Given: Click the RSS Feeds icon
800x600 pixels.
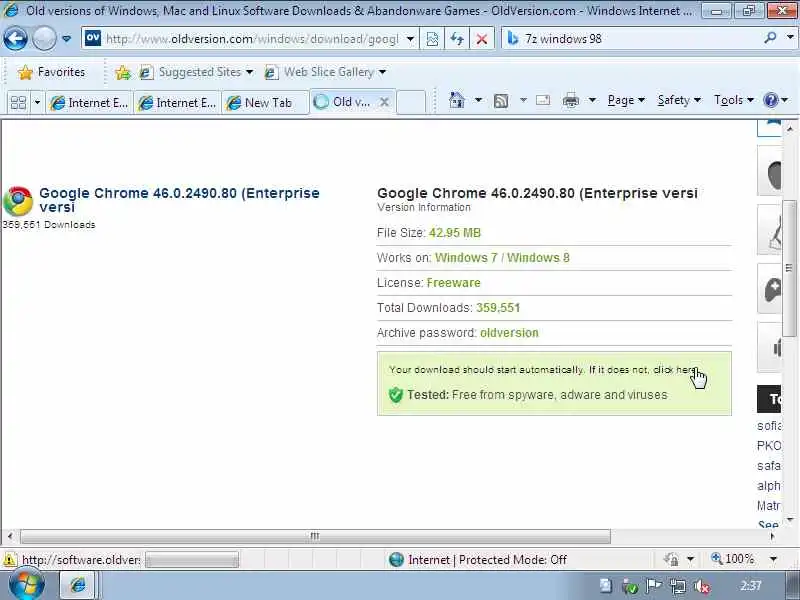Looking at the screenshot, I should point(501,101).
